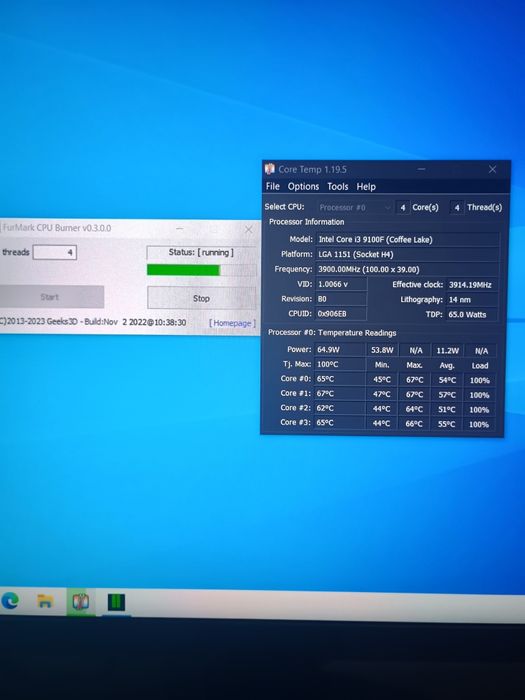This screenshot has width=525, height=700.
Task: Click the Avg. column header
Action: (x=447, y=365)
